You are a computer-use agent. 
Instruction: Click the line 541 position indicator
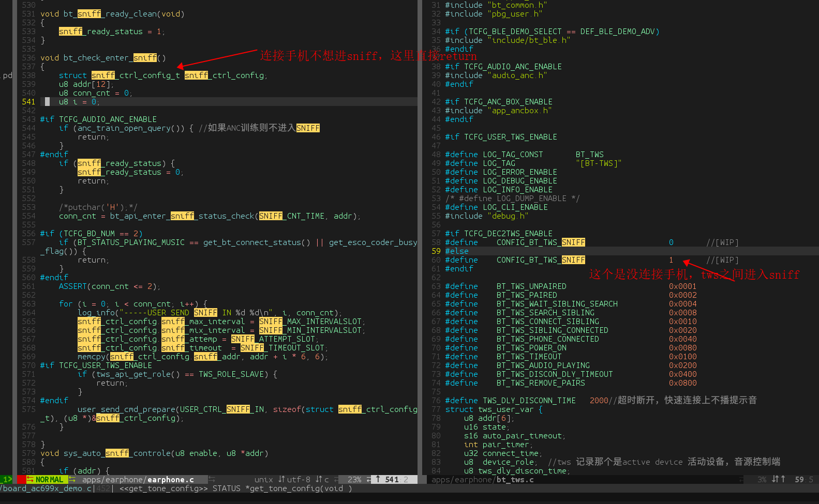click(392, 480)
